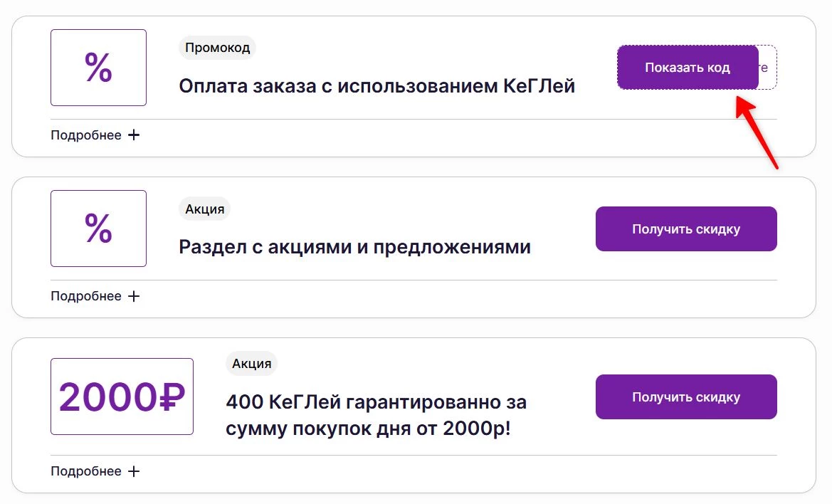The width and height of the screenshot is (832, 504).
Task: Click the plus icon next to first Подробнее
Action: pyautogui.click(x=135, y=135)
